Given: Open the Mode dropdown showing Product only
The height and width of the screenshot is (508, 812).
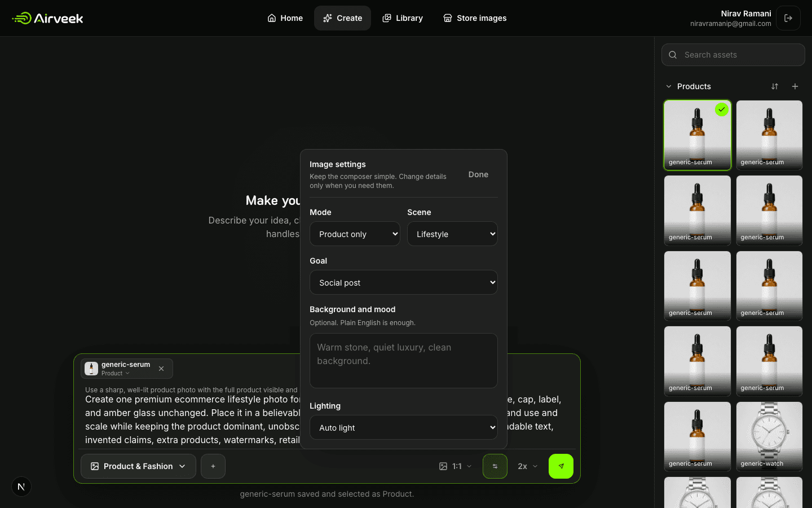Looking at the screenshot, I should coord(355,234).
